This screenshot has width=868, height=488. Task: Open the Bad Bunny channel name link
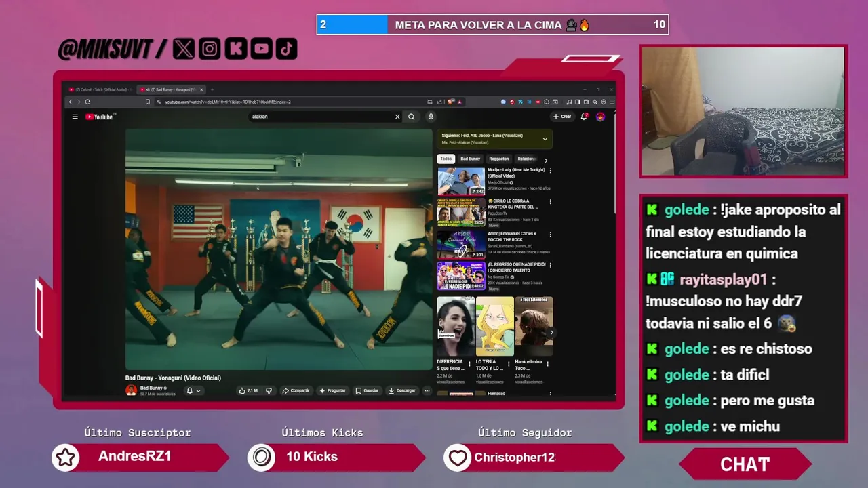pos(151,388)
